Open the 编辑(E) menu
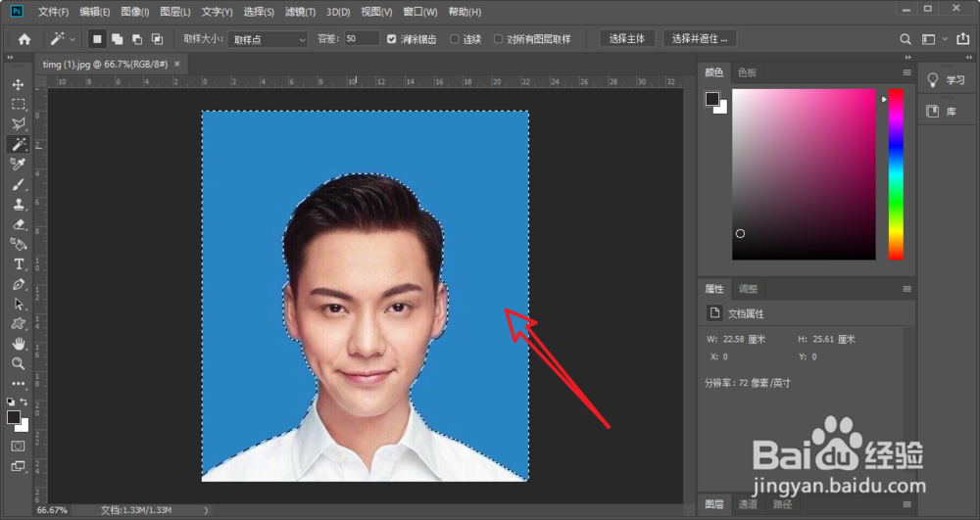980x520 pixels. (94, 12)
